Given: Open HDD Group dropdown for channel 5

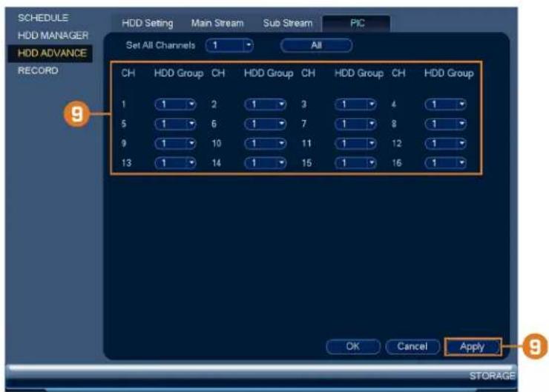Looking at the screenshot, I should pos(175,124).
